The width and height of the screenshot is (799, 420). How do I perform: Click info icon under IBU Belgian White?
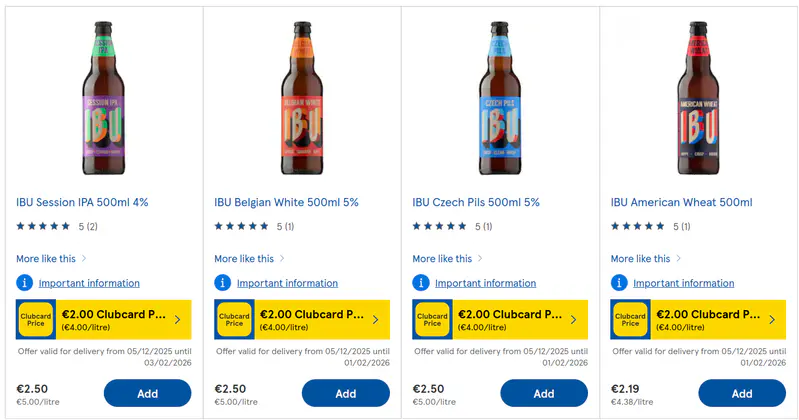pos(223,283)
